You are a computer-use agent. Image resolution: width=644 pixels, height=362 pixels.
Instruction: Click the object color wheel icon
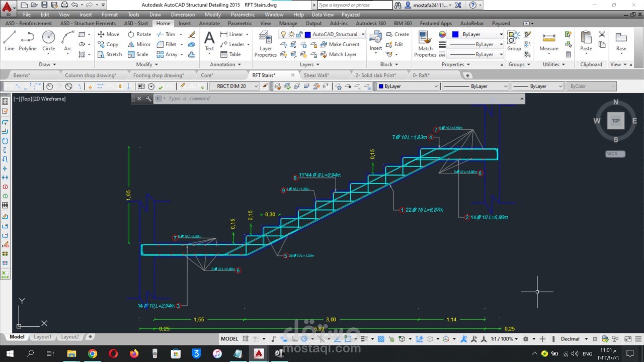[442, 34]
